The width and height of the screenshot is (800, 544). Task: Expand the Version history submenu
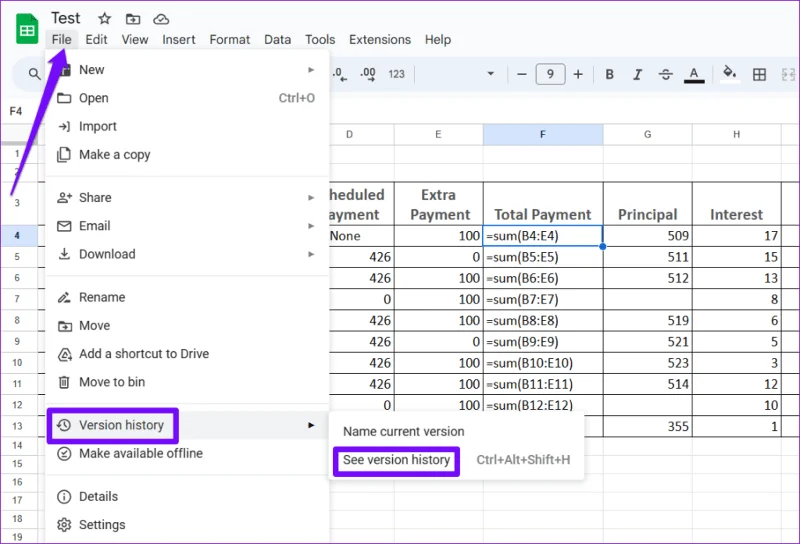tap(187, 425)
